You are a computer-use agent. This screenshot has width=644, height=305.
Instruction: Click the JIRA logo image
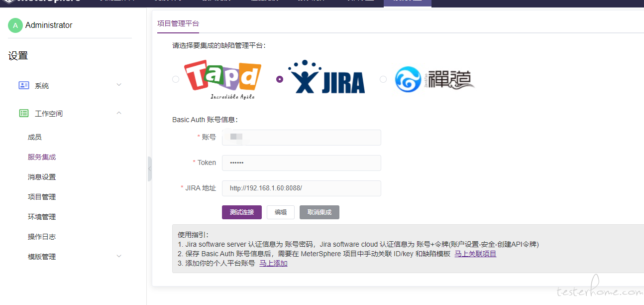(326, 77)
